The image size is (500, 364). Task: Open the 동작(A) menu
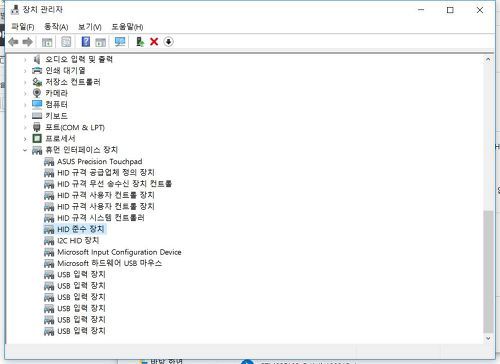[56, 27]
